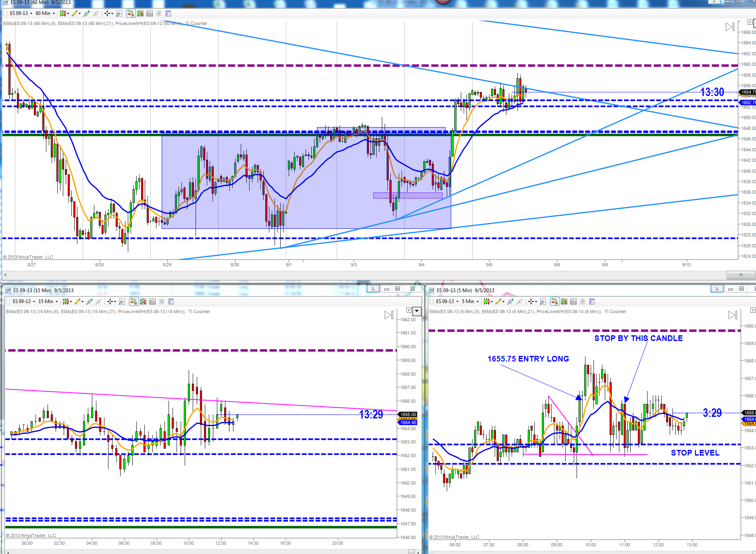Open Properties icon in 15 Min chart

tap(171, 301)
